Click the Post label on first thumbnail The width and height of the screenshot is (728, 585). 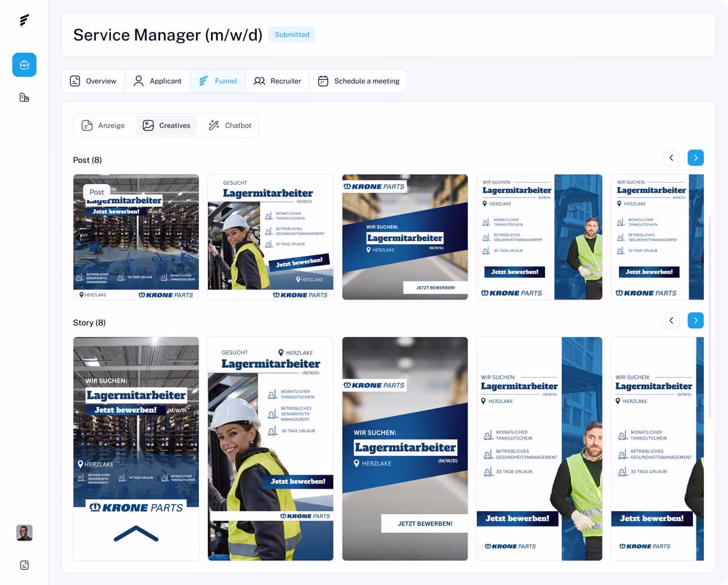pos(96,192)
